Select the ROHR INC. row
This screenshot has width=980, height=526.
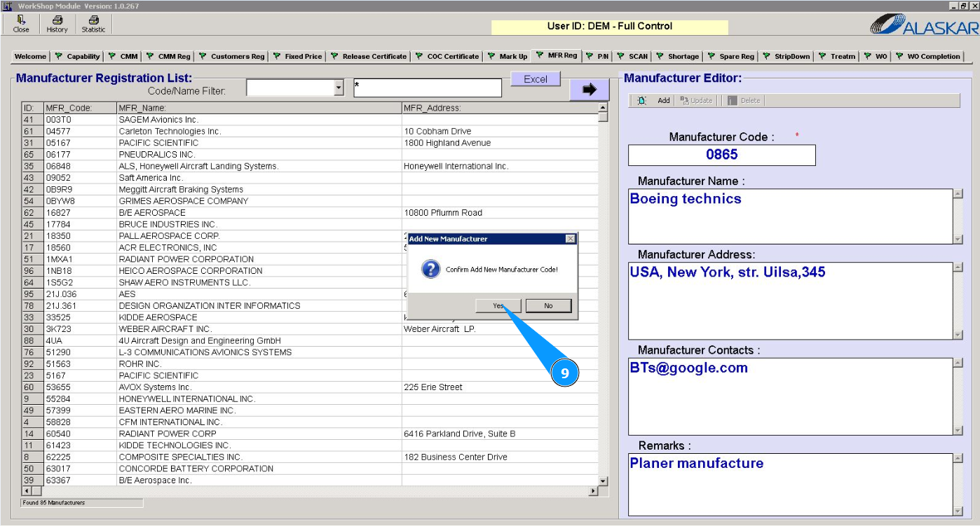pyautogui.click(x=310, y=364)
